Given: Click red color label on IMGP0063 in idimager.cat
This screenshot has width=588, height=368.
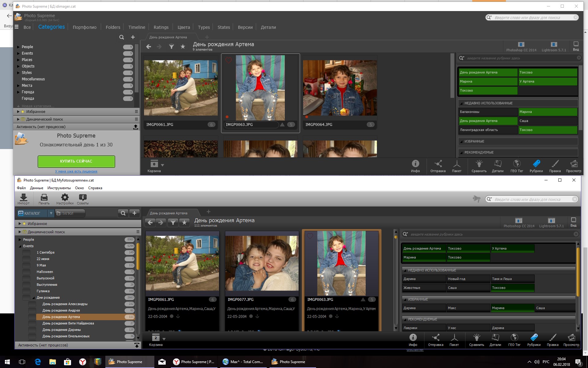Looking at the screenshot, I should [x=227, y=117].
